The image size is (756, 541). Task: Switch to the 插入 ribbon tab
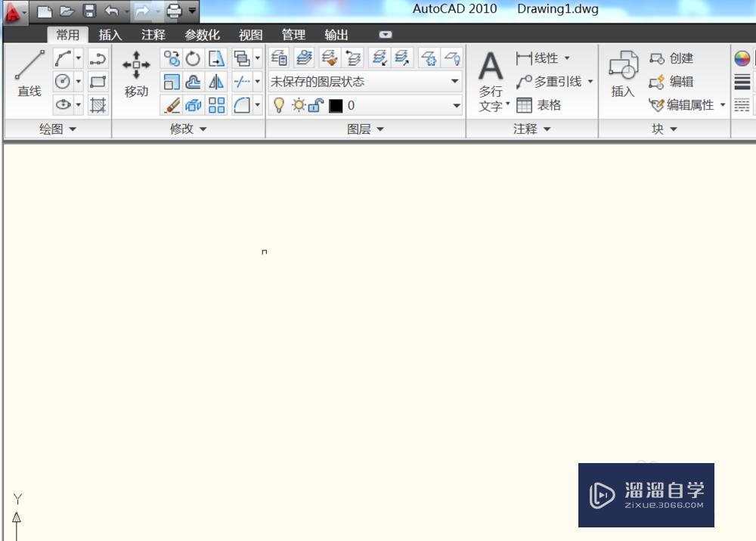(x=110, y=35)
